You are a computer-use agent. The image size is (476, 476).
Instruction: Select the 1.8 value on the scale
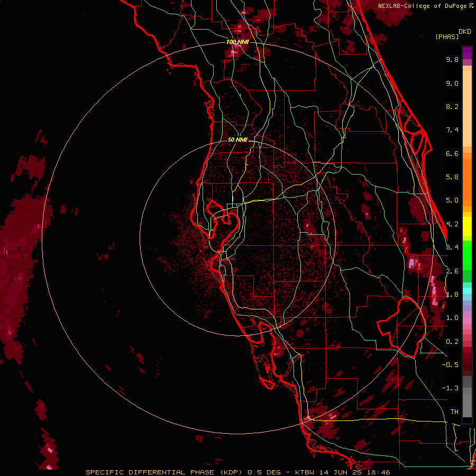pyautogui.click(x=452, y=295)
